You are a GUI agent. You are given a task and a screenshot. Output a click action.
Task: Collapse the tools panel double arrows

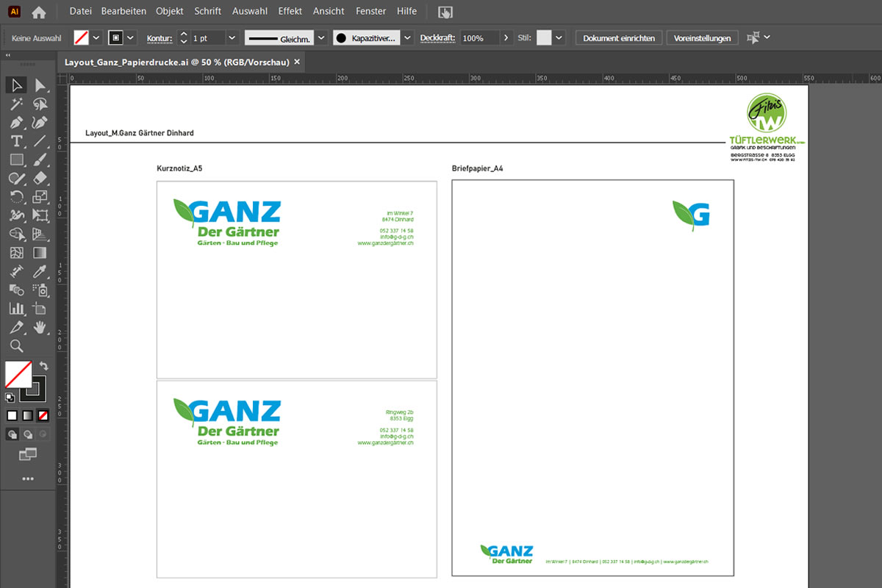click(8, 56)
